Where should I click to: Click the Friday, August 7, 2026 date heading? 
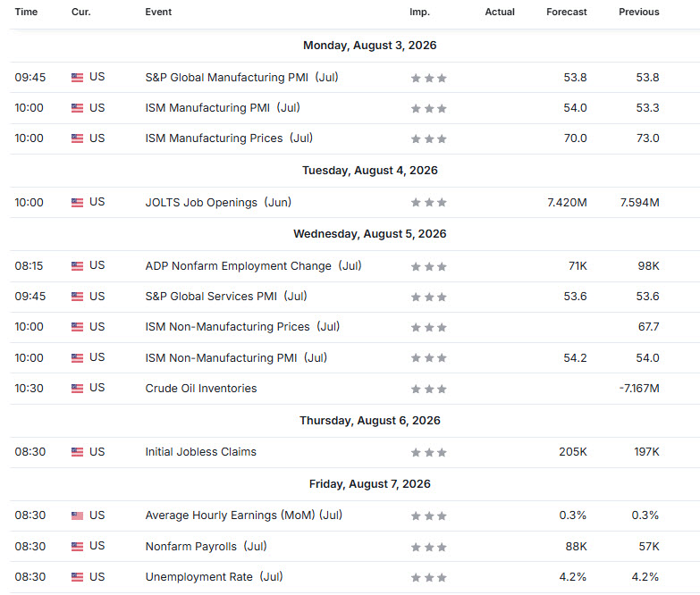pos(369,484)
